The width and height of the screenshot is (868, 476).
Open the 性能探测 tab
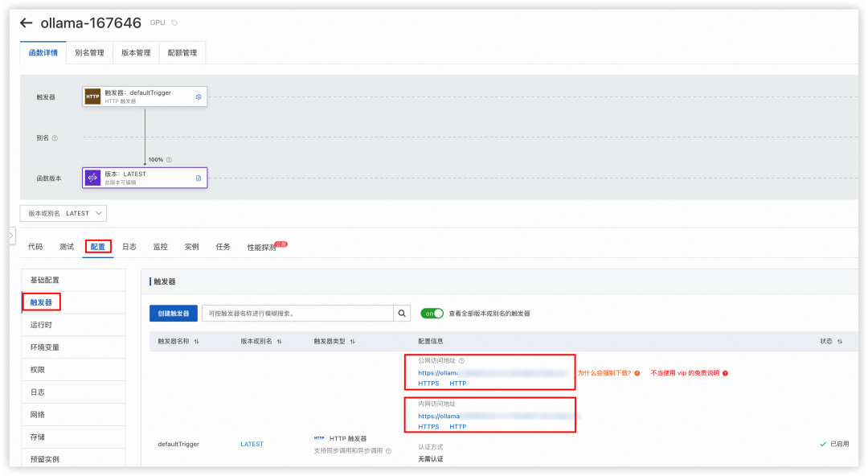(x=262, y=247)
